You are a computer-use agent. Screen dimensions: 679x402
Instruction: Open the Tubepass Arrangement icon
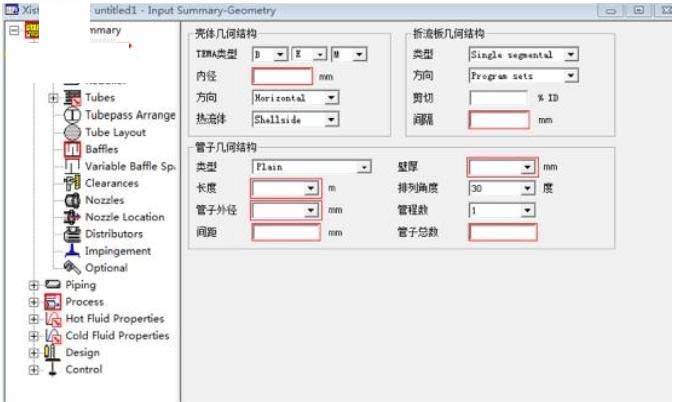click(x=72, y=115)
